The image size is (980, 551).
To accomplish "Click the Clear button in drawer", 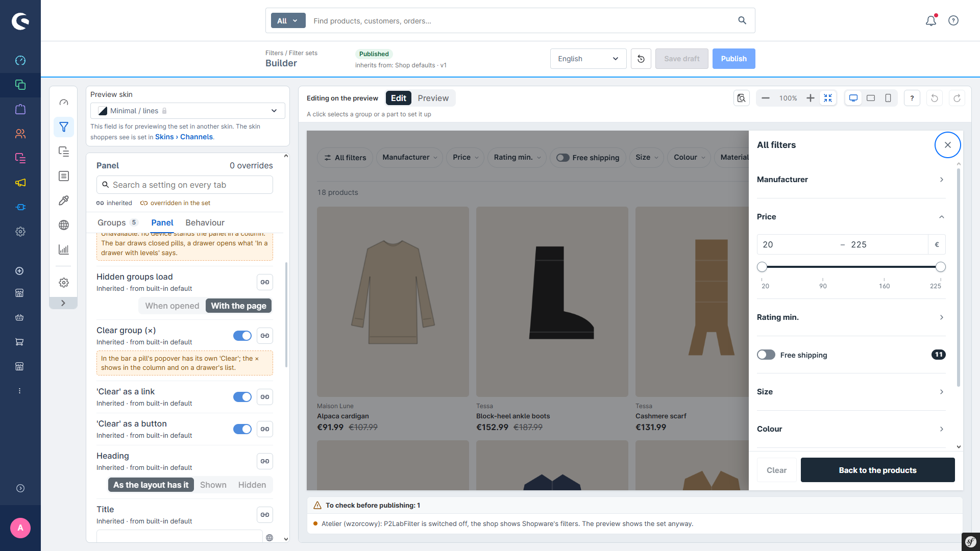I will [776, 470].
